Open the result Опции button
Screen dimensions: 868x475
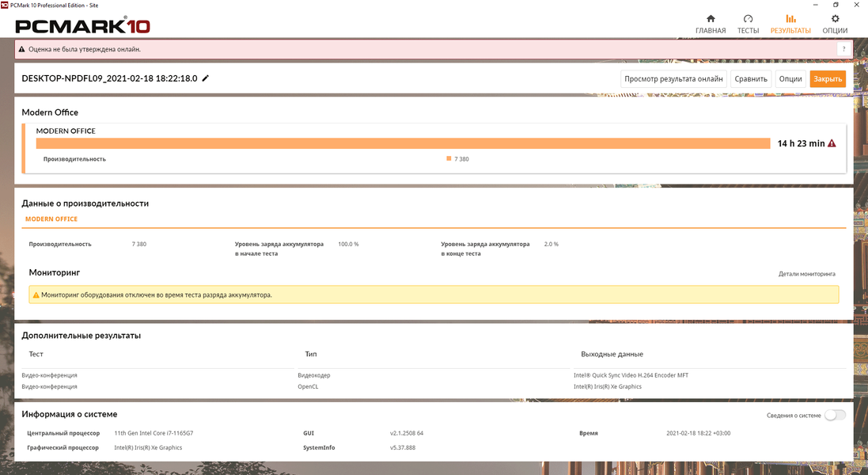790,78
